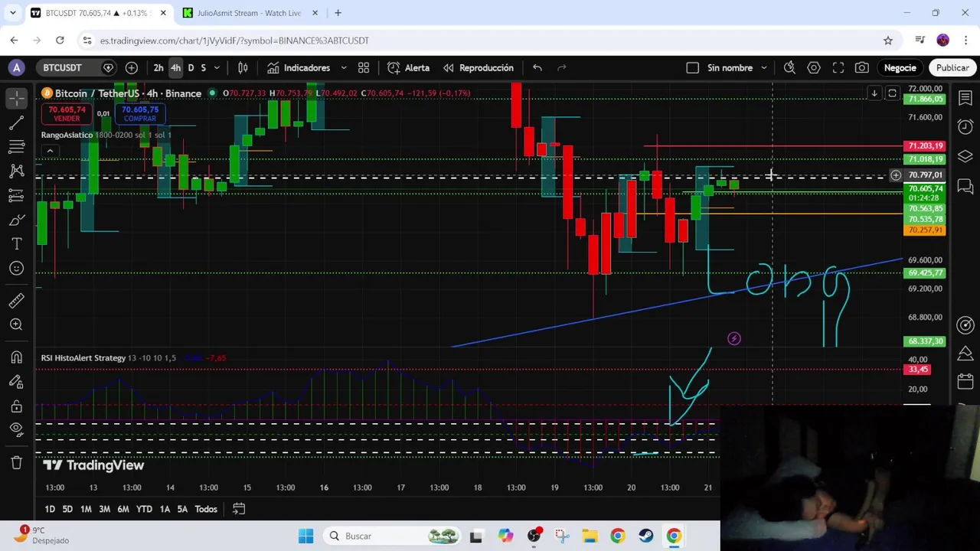Viewport: 980px width, 551px height.
Task: Create an Alerta
Action: (409, 68)
